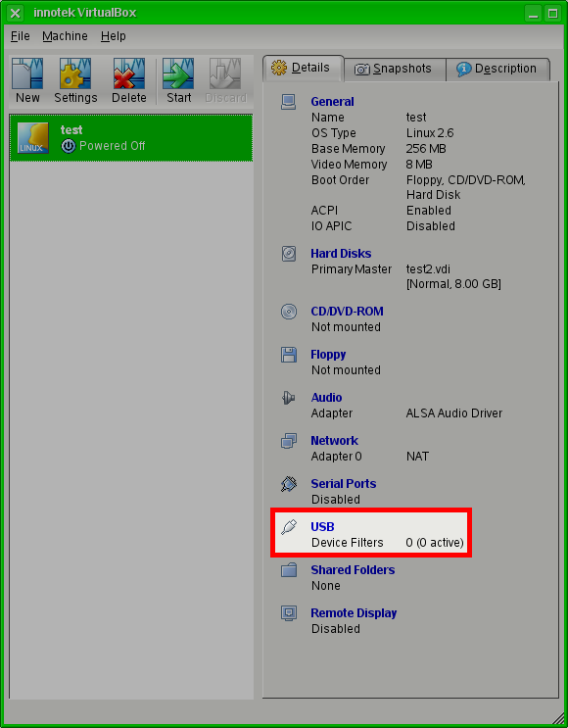Select the test virtual machine entry
Image resolution: width=568 pixels, height=728 pixels.
click(x=131, y=138)
